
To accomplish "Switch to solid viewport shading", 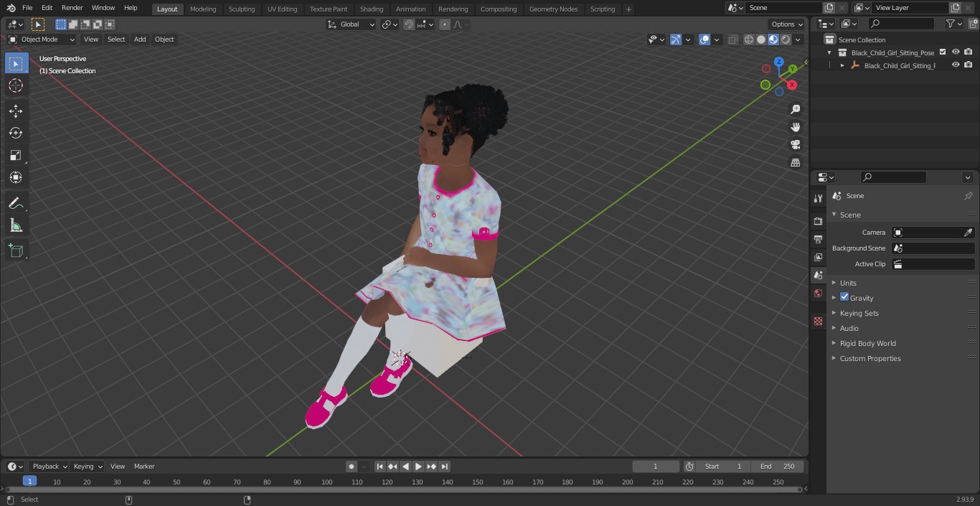I will [761, 39].
